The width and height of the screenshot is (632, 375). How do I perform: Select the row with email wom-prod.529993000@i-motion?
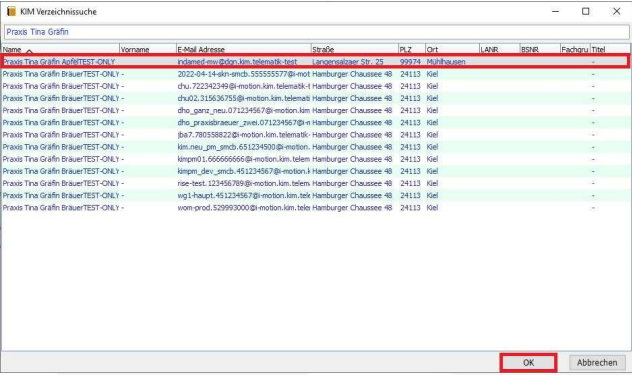[x=316, y=208]
